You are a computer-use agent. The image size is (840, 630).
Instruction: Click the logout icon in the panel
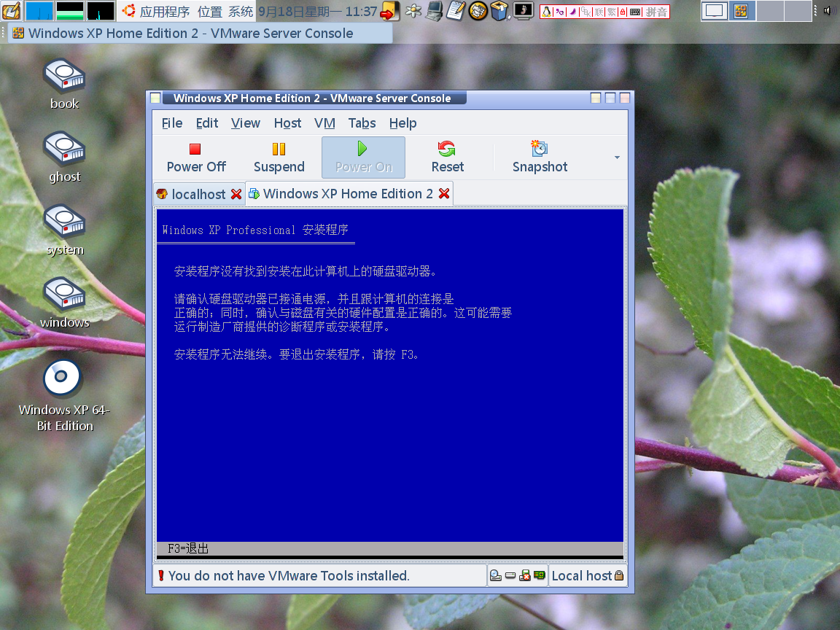(389, 11)
